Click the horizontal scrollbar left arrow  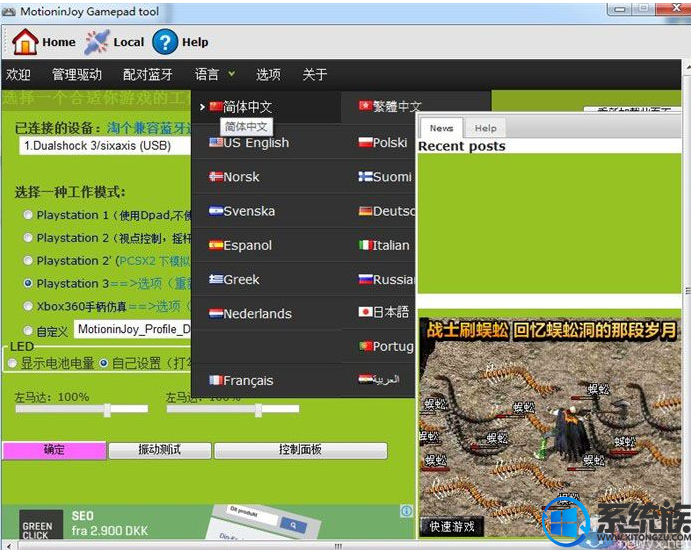(8, 546)
